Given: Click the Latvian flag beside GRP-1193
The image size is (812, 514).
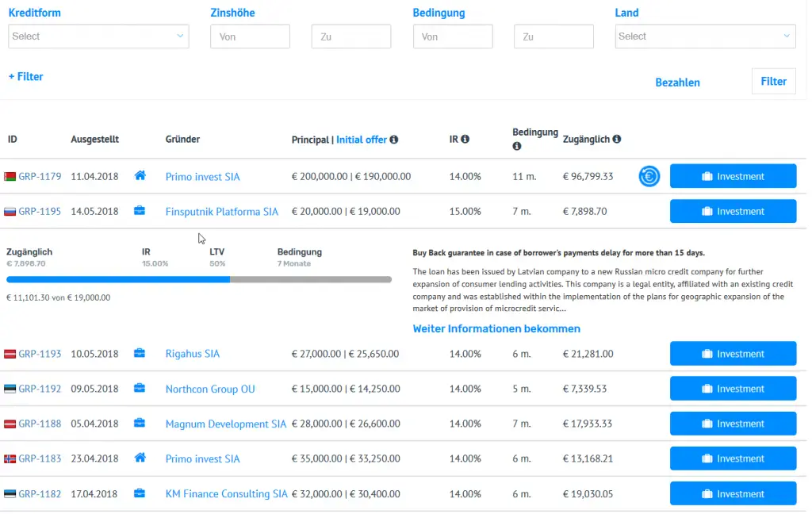Looking at the screenshot, I should (x=10, y=354).
